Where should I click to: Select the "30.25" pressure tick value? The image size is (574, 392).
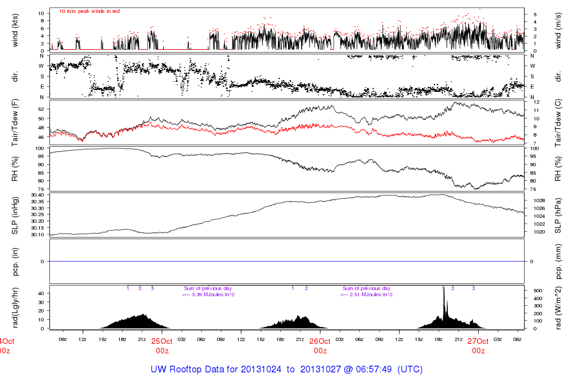click(x=38, y=214)
